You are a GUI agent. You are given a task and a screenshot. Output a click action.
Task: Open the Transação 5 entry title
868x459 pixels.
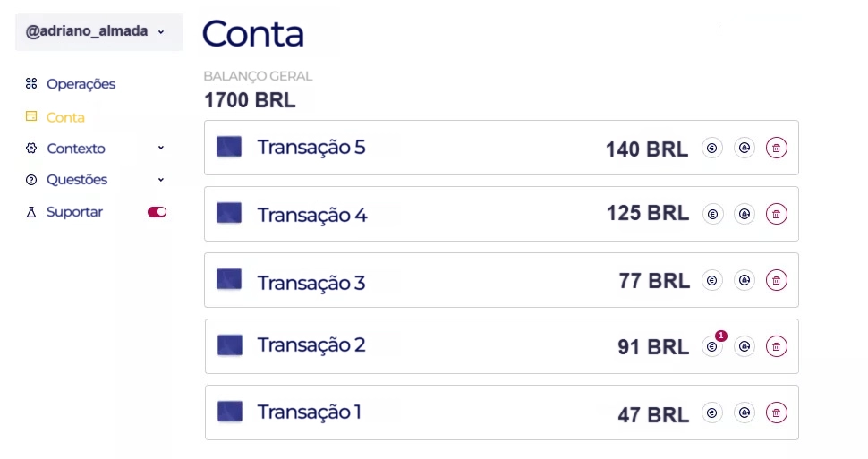(311, 148)
